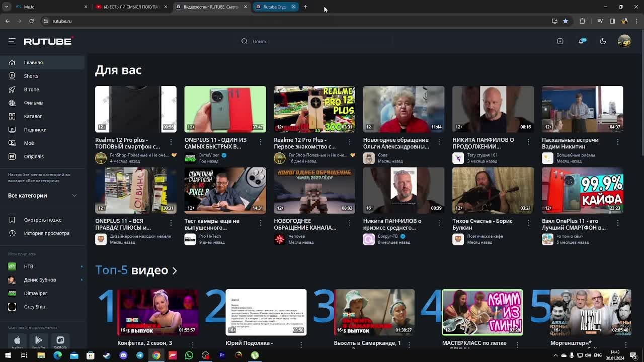
Task: Click the install app icon in address bar
Action: click(554, 21)
